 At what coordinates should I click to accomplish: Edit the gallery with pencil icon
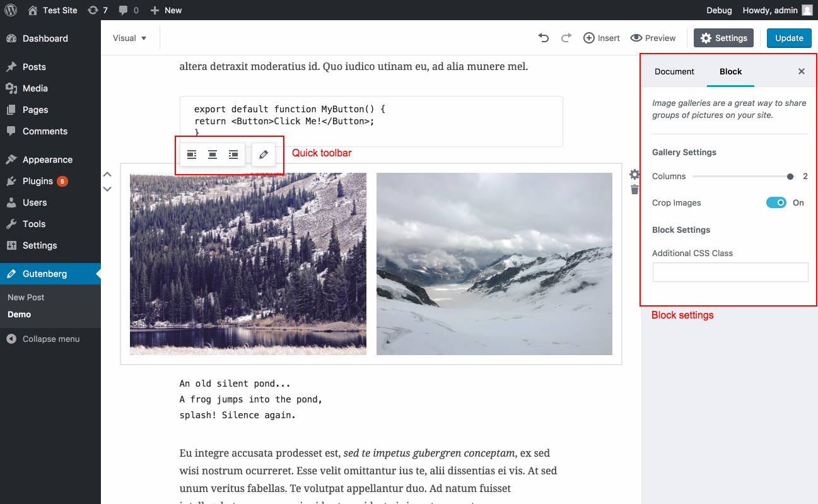coord(264,155)
